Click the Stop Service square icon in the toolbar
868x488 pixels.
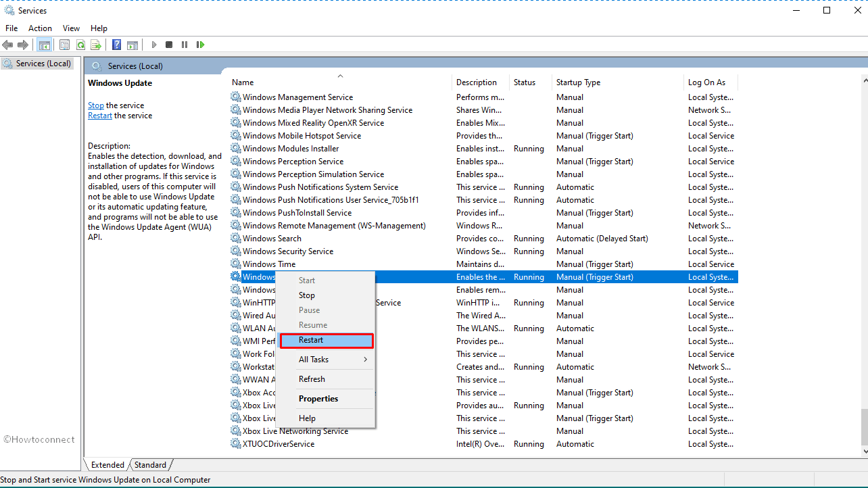169,45
